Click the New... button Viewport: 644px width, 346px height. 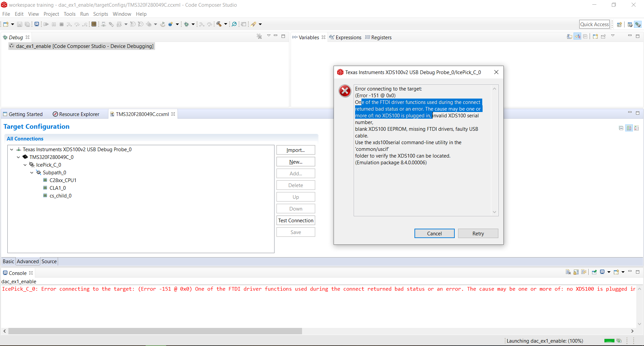(296, 162)
